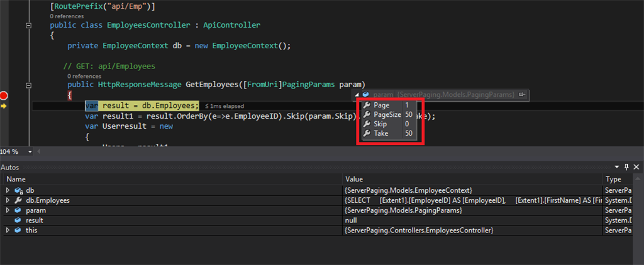Open the 104 % zoom level dropdown
644x265 pixels.
click(31, 151)
